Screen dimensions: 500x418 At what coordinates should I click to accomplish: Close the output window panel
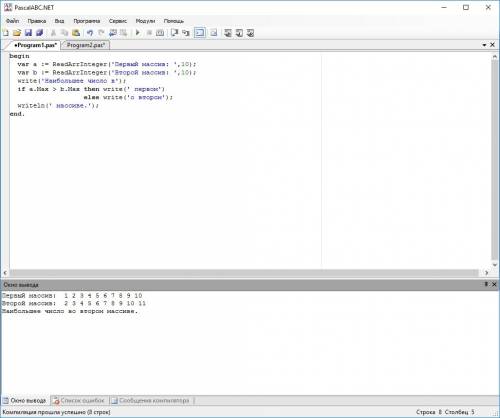(x=494, y=284)
